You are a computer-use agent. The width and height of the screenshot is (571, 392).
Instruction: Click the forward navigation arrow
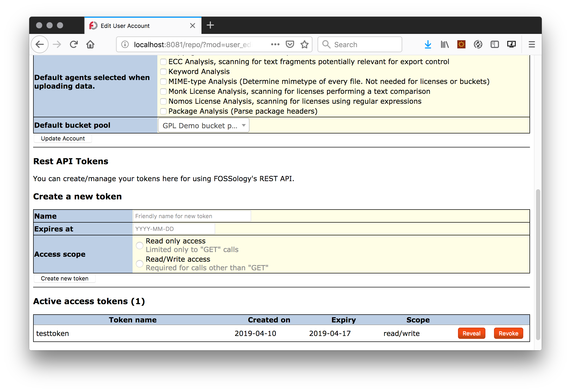pyautogui.click(x=57, y=45)
